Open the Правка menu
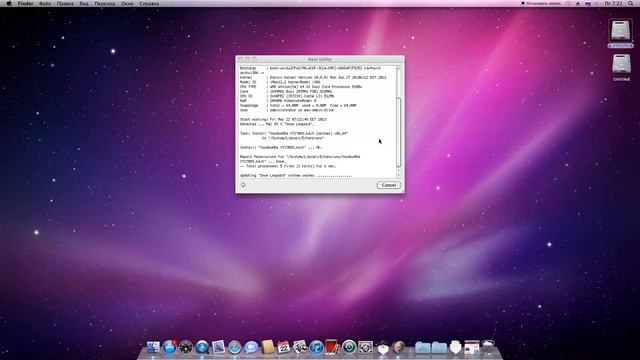640x360 pixels. 65,3
